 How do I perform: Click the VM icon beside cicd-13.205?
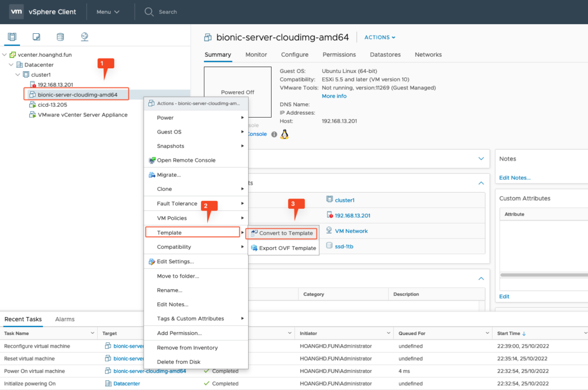tap(33, 104)
